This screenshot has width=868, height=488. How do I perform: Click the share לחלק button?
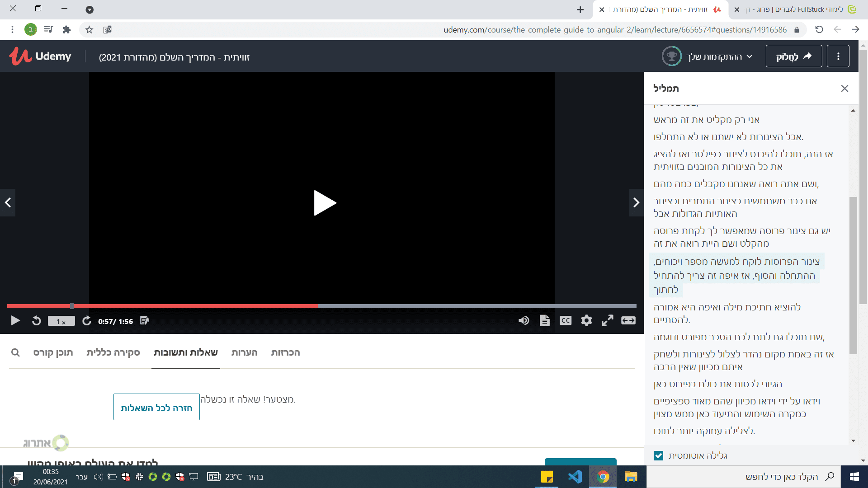pyautogui.click(x=793, y=56)
